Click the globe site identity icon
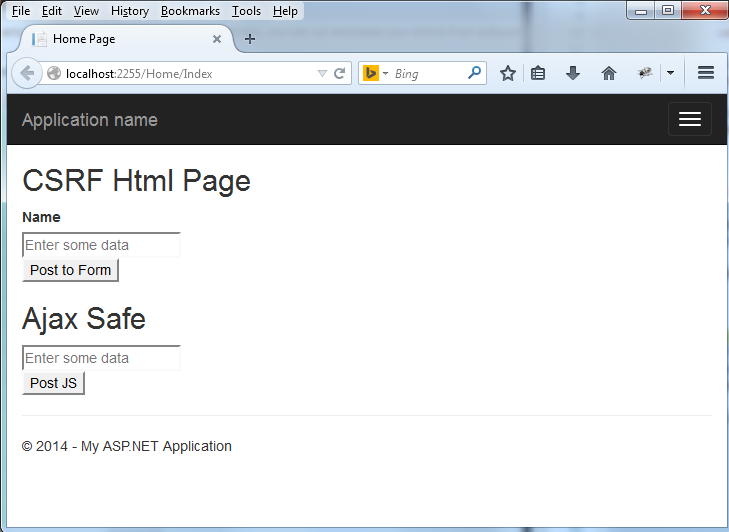The width and height of the screenshot is (729, 532). 54,73
